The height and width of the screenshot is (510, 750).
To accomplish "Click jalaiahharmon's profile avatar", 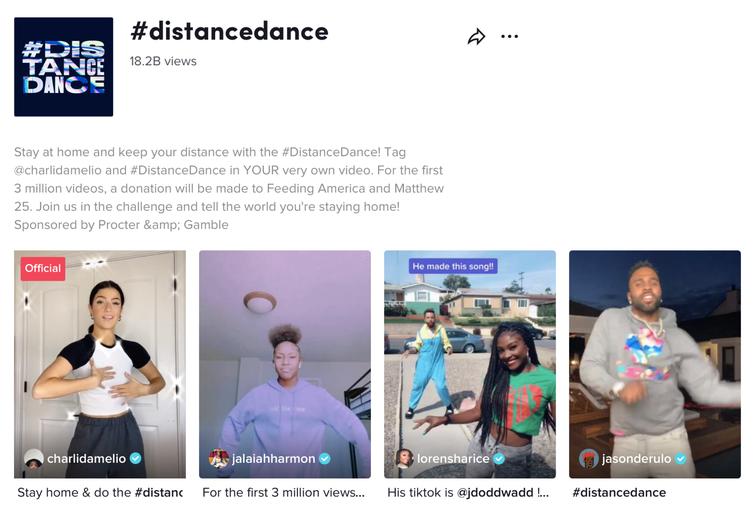I will 219,458.
